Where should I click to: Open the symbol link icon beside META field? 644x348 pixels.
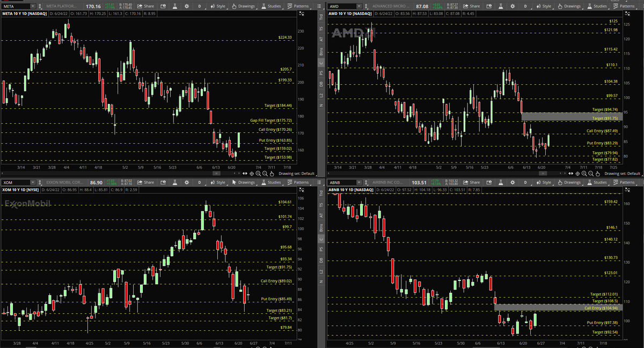pos(40,6)
